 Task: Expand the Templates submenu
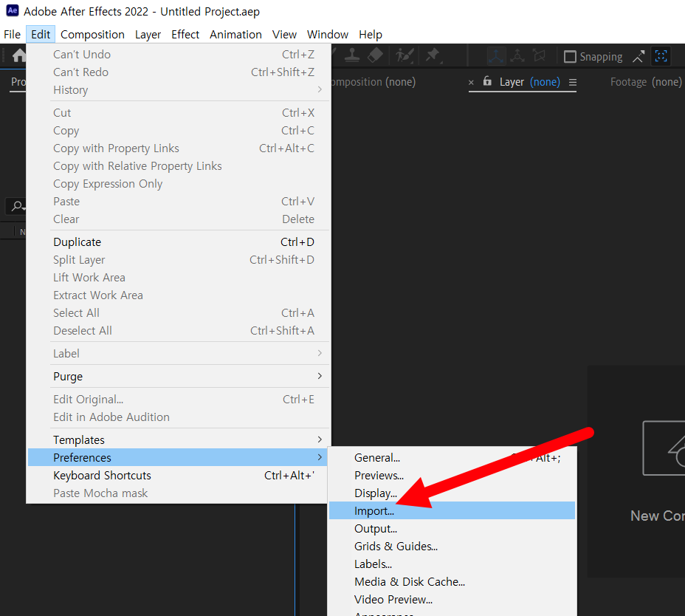tap(178, 439)
